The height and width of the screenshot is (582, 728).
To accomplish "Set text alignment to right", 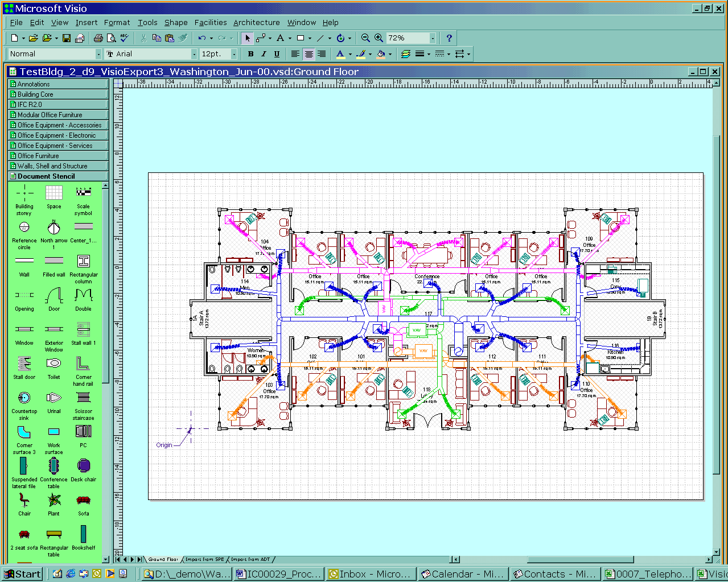I will 322,54.
